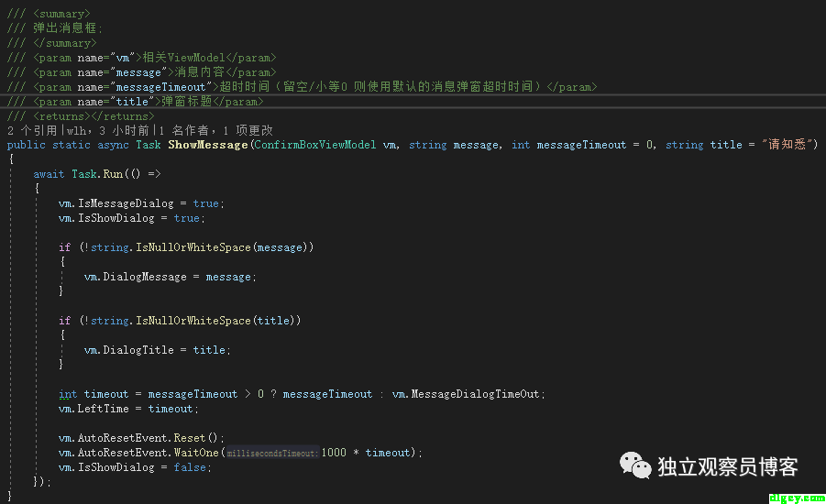Image resolution: width=826 pixels, height=504 pixels.
Task: Click the "弹窗标题" title doc description
Action: (186, 102)
